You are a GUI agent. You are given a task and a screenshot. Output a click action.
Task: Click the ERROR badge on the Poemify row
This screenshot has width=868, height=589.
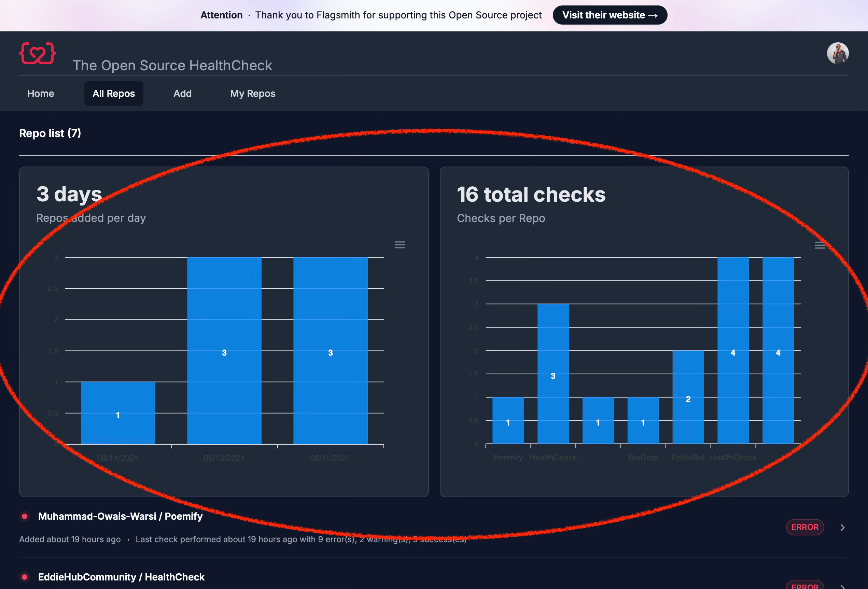coord(804,527)
